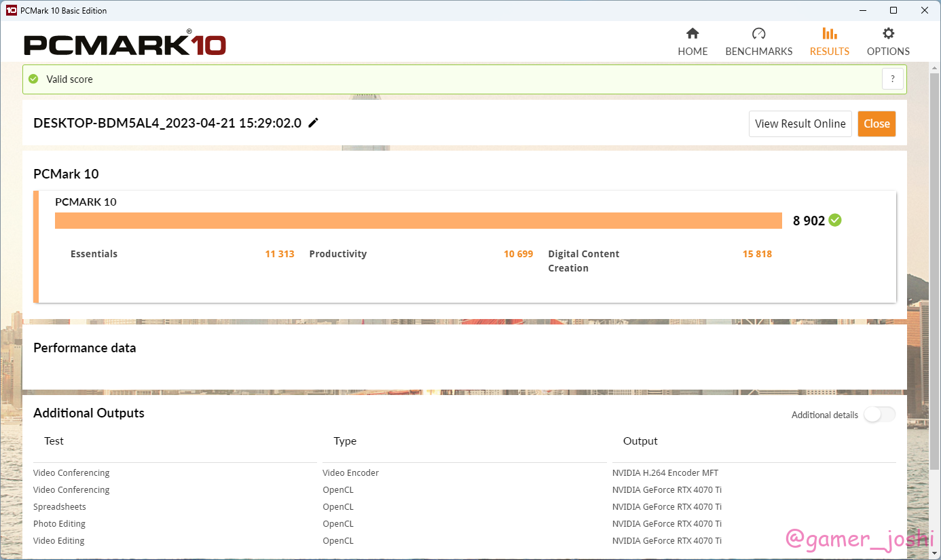
Task: Click RTX 4070 Ti output in Spreadsheets row
Action: click(x=667, y=506)
